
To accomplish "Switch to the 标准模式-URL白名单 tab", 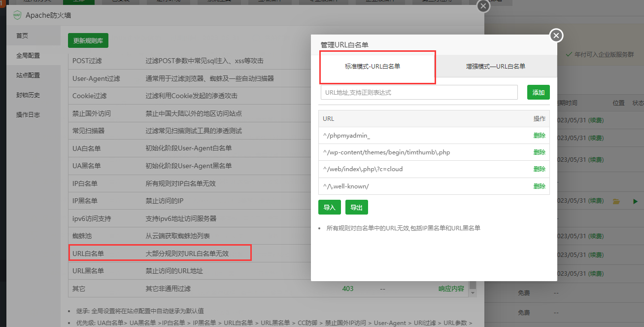I will [x=373, y=66].
